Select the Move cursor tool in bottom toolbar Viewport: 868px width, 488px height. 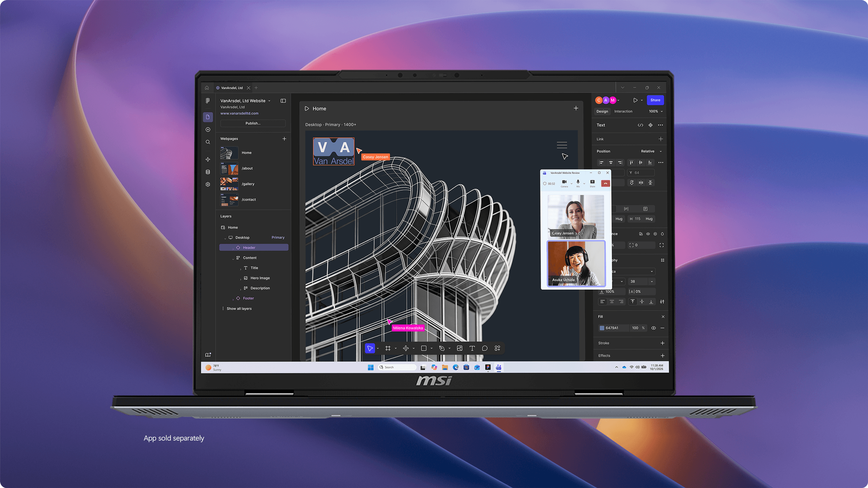tap(370, 348)
